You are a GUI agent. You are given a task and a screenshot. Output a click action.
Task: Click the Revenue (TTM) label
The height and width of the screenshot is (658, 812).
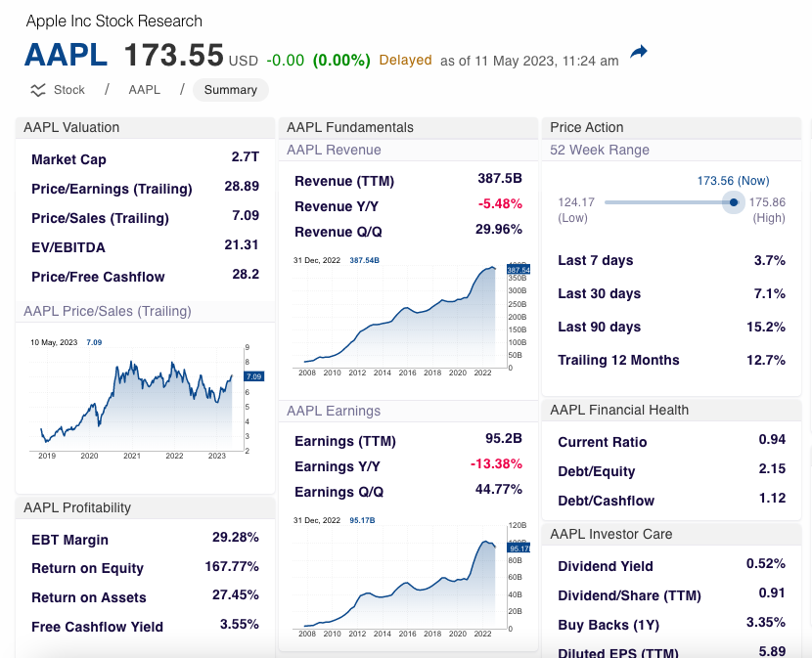click(344, 181)
